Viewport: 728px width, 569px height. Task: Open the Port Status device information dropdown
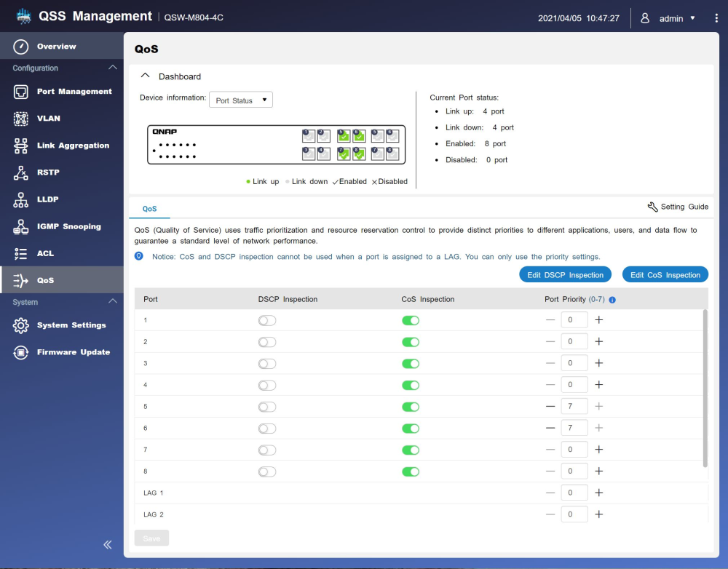coord(241,100)
